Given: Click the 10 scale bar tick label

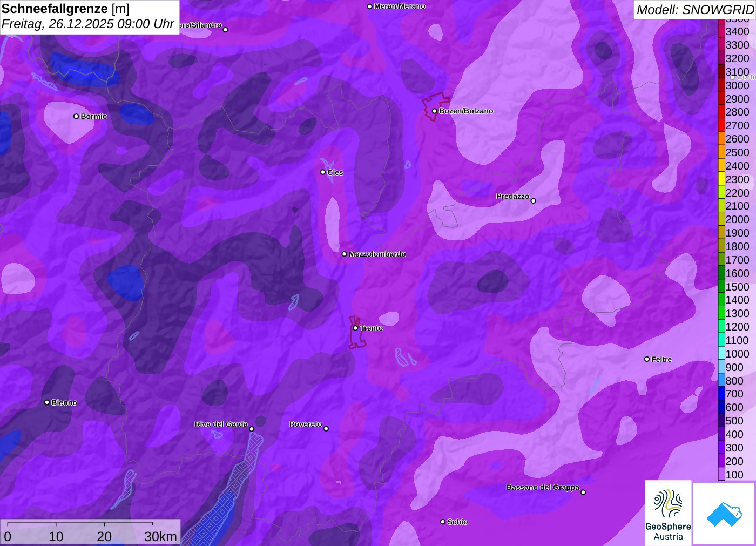Looking at the screenshot, I should pos(56,536).
